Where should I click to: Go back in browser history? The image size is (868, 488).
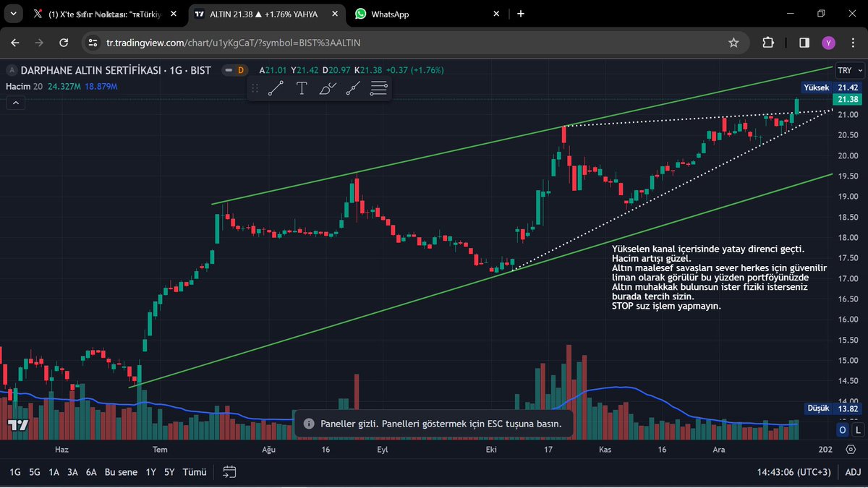[x=15, y=43]
